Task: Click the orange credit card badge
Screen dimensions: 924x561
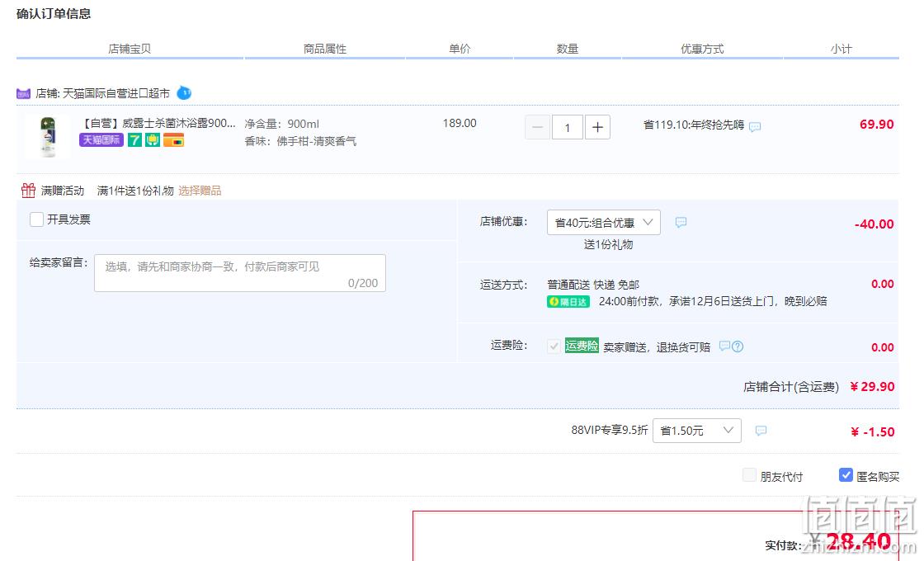Action: click(x=174, y=139)
